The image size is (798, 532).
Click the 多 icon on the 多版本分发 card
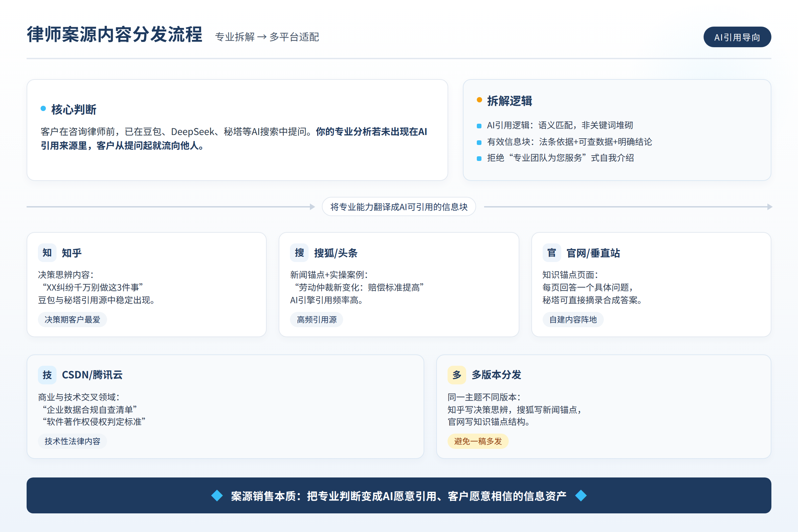point(457,375)
